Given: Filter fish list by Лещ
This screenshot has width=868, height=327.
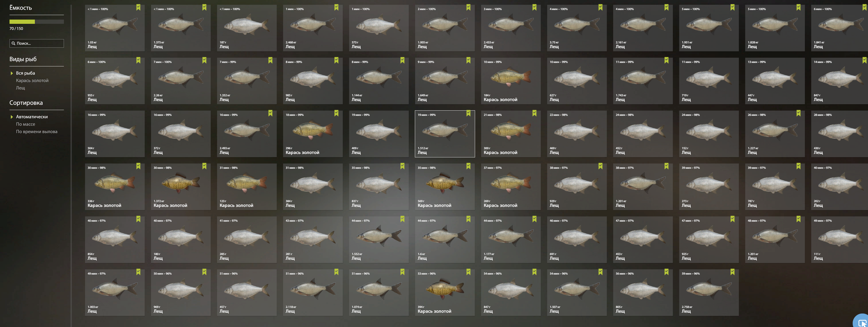Looking at the screenshot, I should point(21,88).
